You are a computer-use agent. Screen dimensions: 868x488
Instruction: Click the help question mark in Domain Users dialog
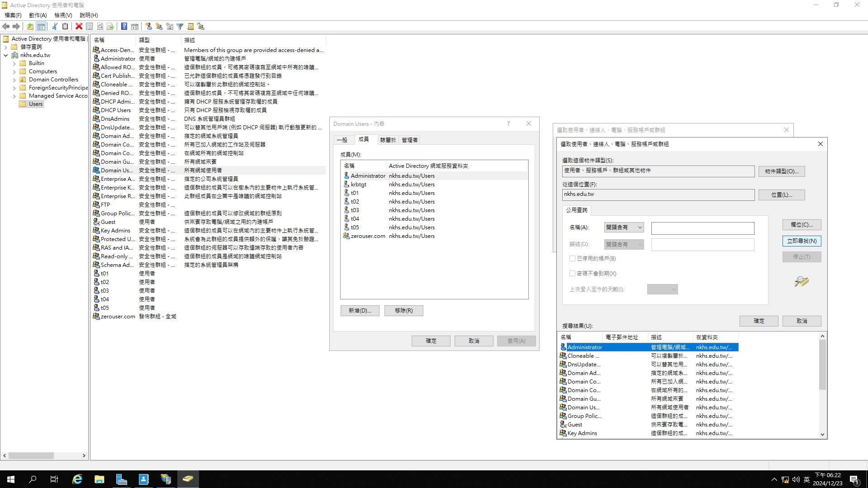click(x=508, y=123)
